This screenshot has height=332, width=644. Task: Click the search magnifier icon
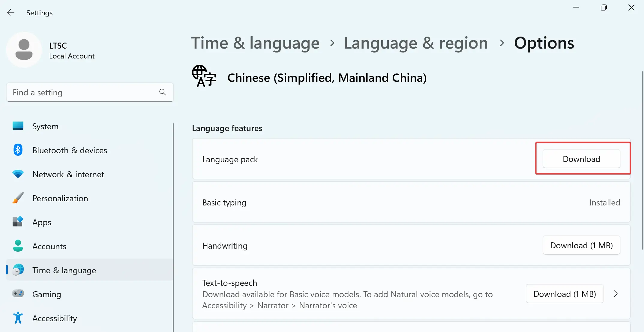(162, 92)
